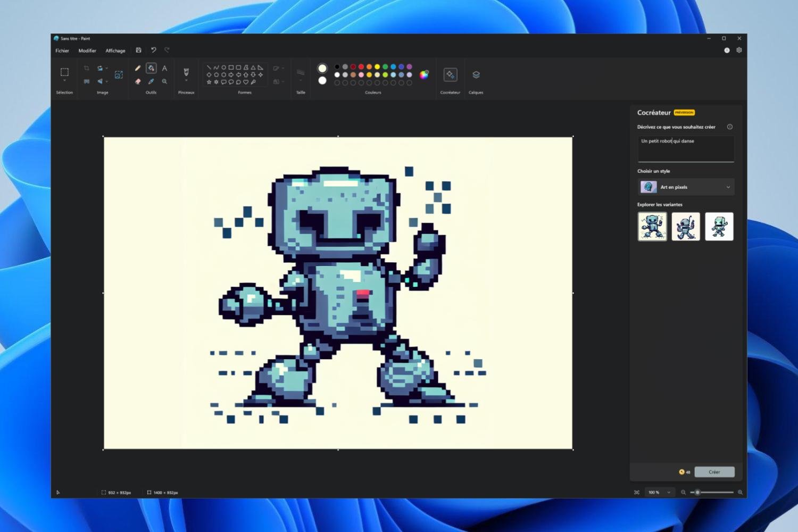Select the first robot variant thumbnail
Screen dimensions: 798x532
pos(652,226)
